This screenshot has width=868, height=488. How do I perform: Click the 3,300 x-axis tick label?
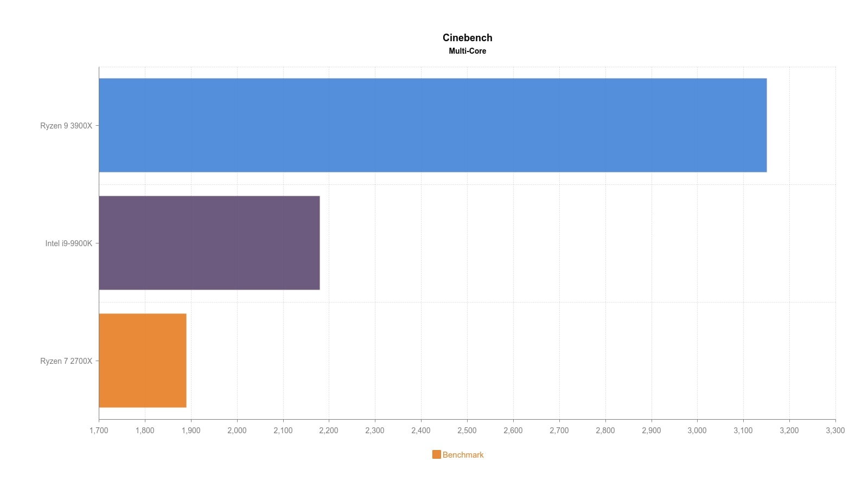(835, 431)
